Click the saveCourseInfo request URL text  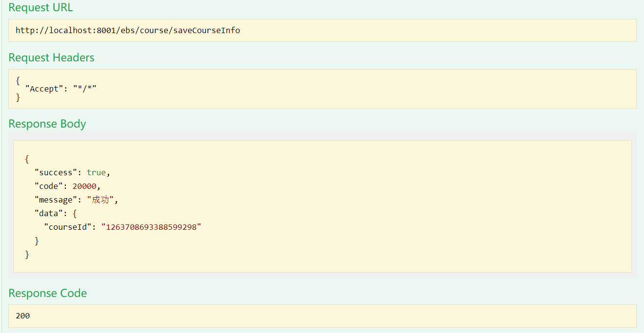coord(128,30)
